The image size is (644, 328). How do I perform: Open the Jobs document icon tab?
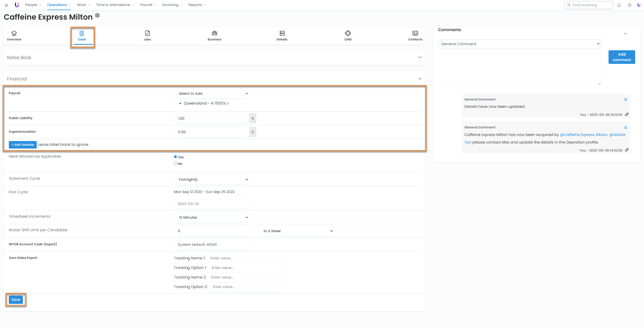147,36
